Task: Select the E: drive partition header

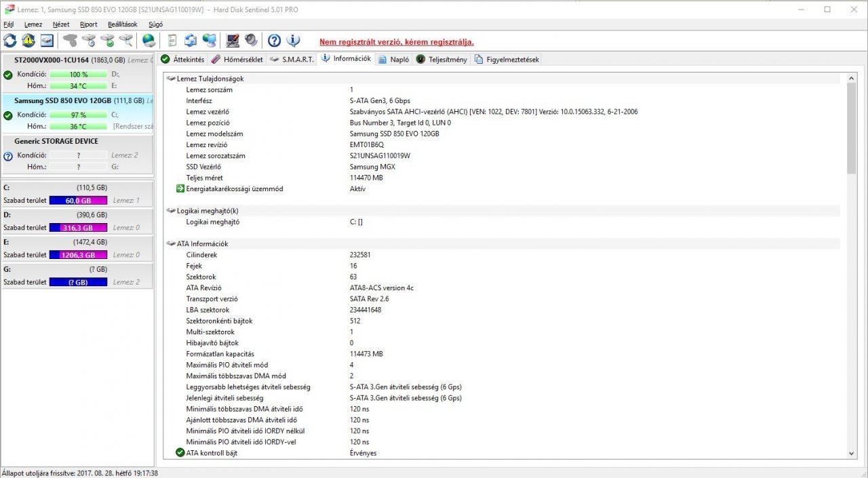Action: pyautogui.click(x=78, y=242)
